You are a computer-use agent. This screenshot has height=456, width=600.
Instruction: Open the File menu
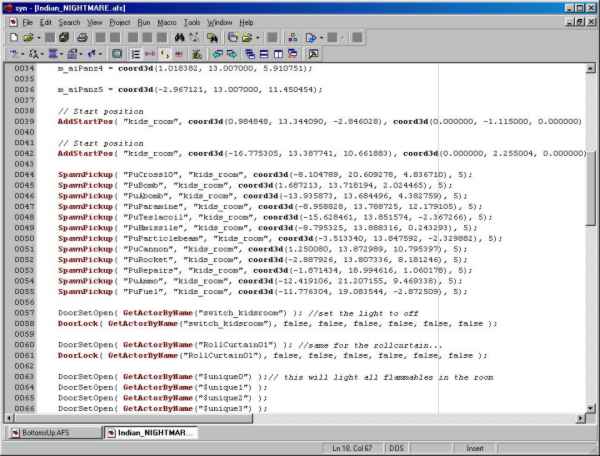click(x=28, y=22)
